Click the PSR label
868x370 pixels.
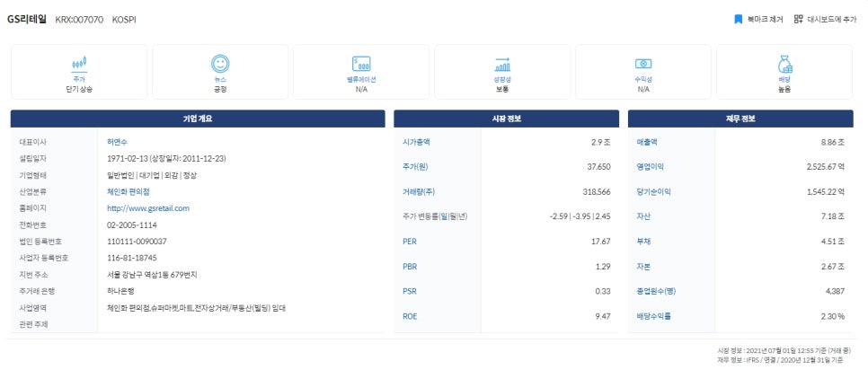pyautogui.click(x=409, y=292)
